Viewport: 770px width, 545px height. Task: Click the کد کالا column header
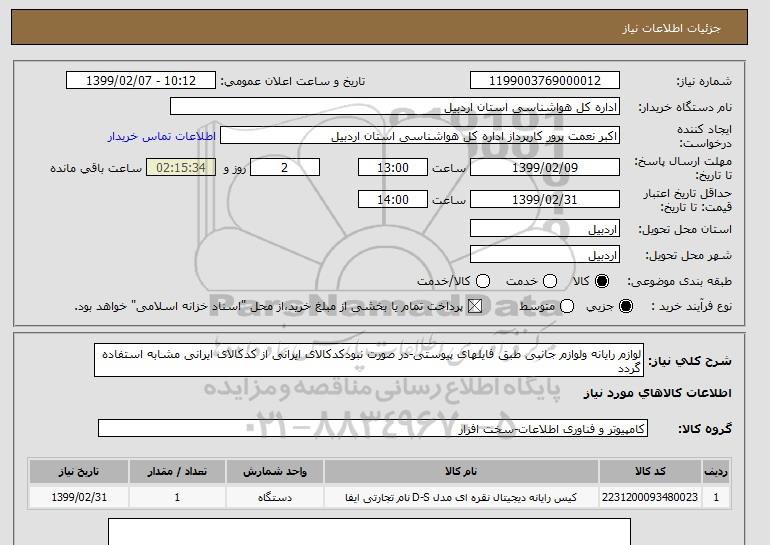(x=650, y=471)
